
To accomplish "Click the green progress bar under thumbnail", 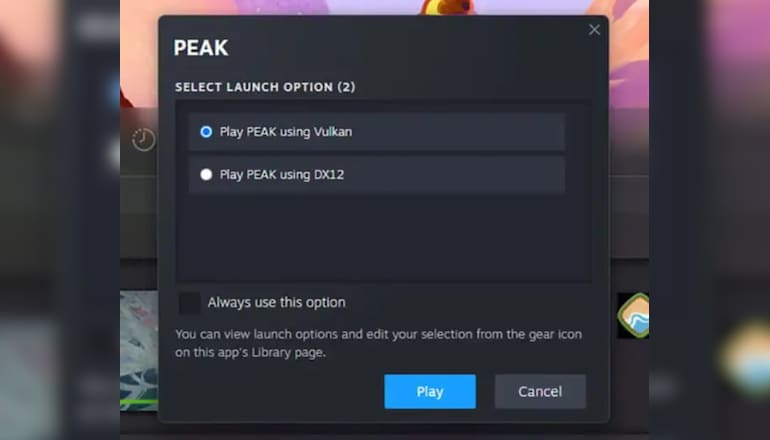I will pos(139,402).
